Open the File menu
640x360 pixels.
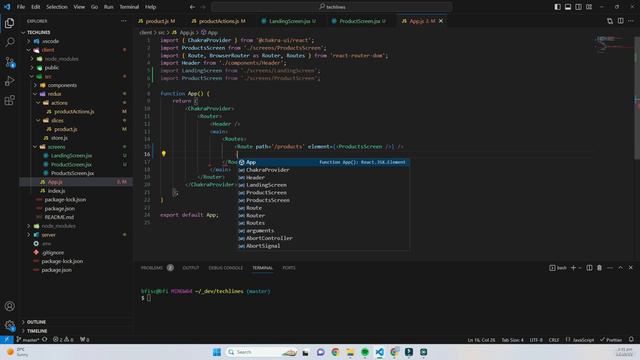21,7
